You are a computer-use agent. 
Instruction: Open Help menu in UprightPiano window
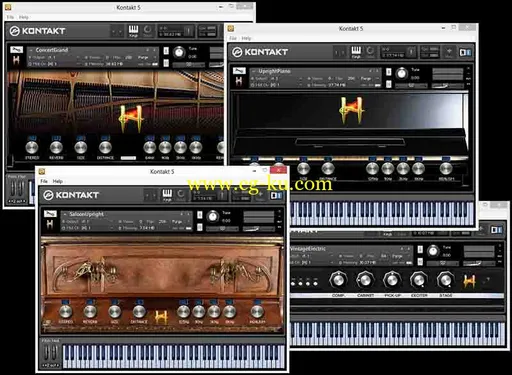click(x=246, y=38)
